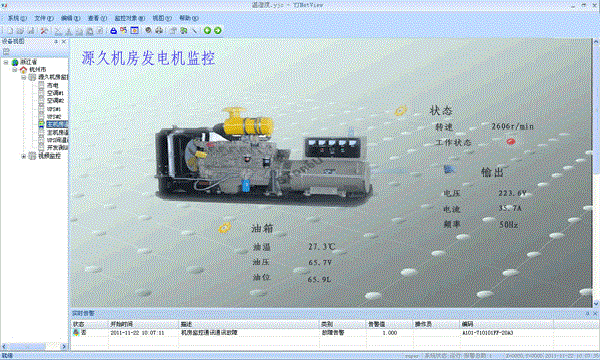600x360 pixels.
Task: Collapse the 浙江省 tree node
Action: point(6,62)
